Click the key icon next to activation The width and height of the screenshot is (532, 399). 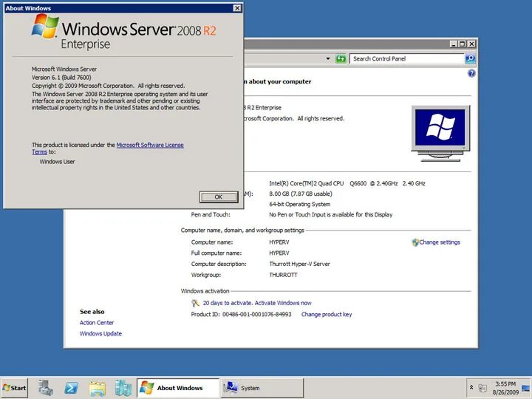pos(195,303)
